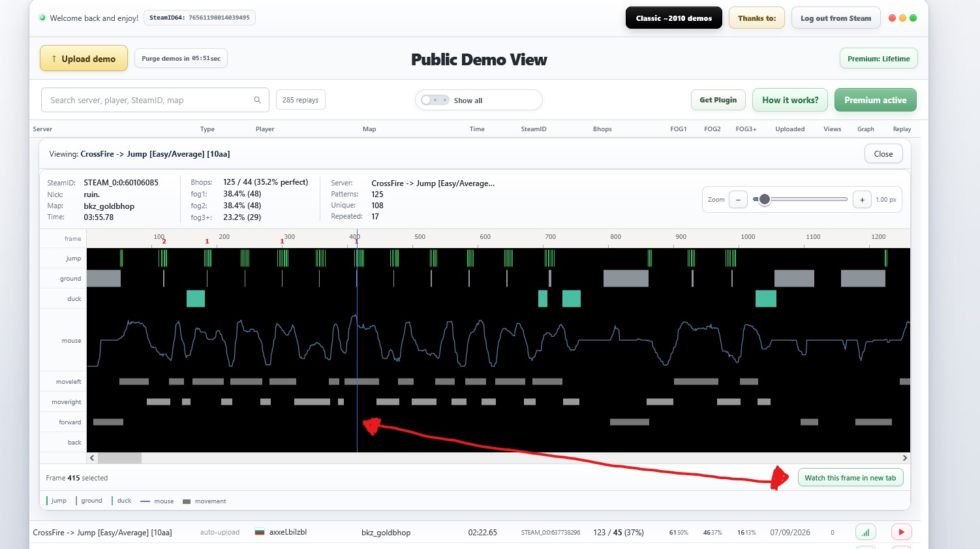Increase zoom with plus button
The width and height of the screenshot is (980, 549).
tap(862, 200)
